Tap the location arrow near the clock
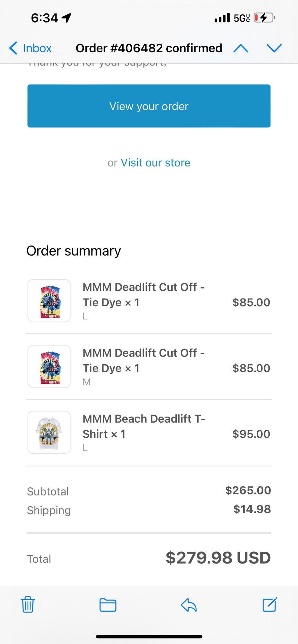The height and width of the screenshot is (644, 298). (x=67, y=17)
